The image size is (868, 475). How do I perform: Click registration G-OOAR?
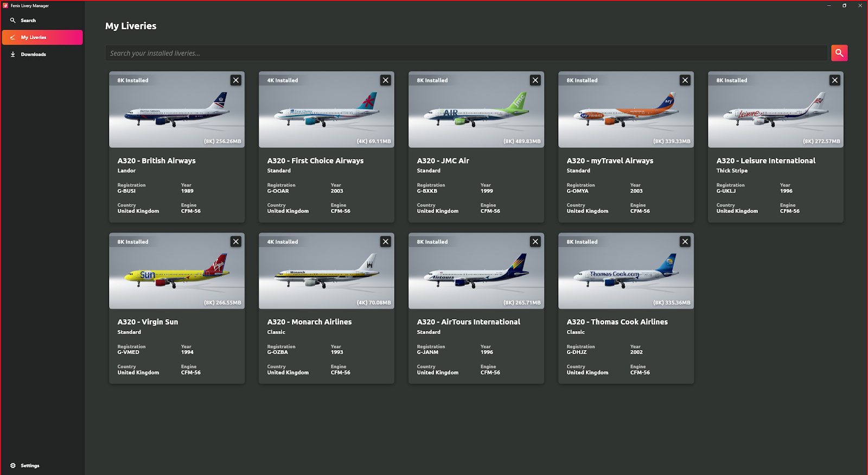point(278,191)
